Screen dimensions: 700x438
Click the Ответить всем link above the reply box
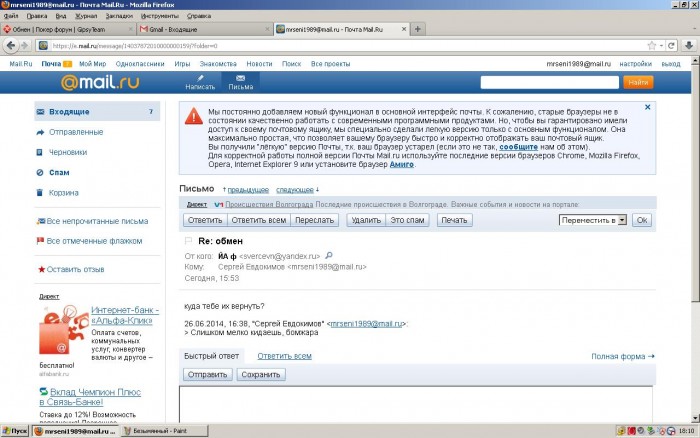point(284,356)
